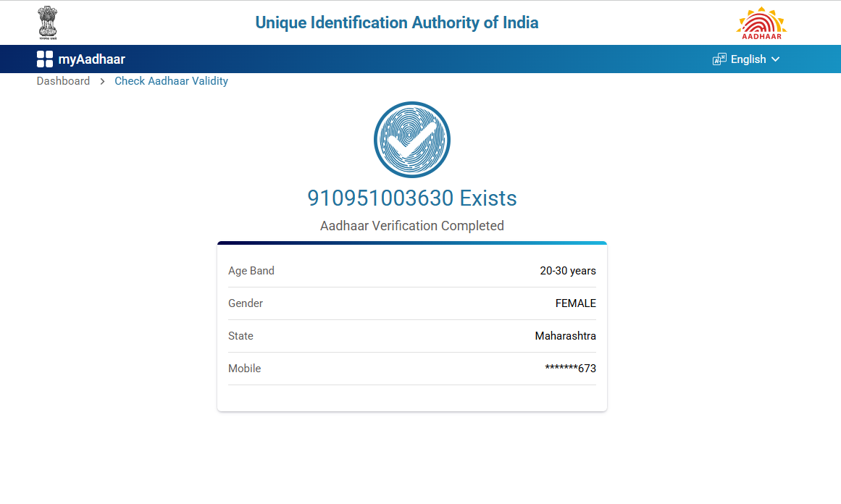This screenshot has height=504, width=841.
Task: Click the breadcrumb separator arrow
Action: [102, 82]
